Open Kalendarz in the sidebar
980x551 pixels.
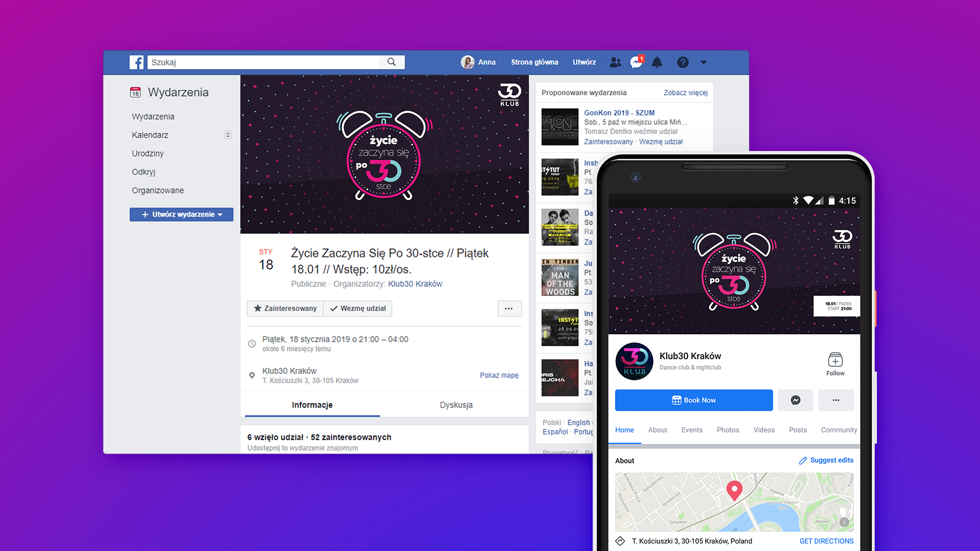tap(150, 135)
